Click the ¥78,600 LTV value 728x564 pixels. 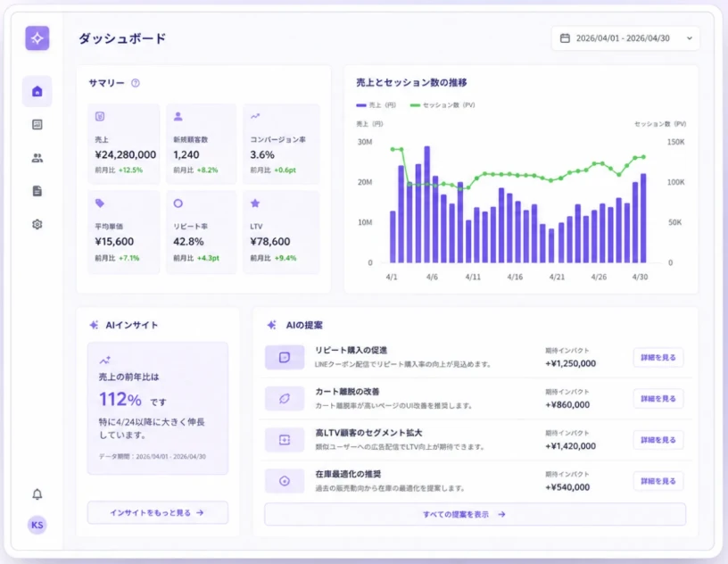[x=270, y=242]
